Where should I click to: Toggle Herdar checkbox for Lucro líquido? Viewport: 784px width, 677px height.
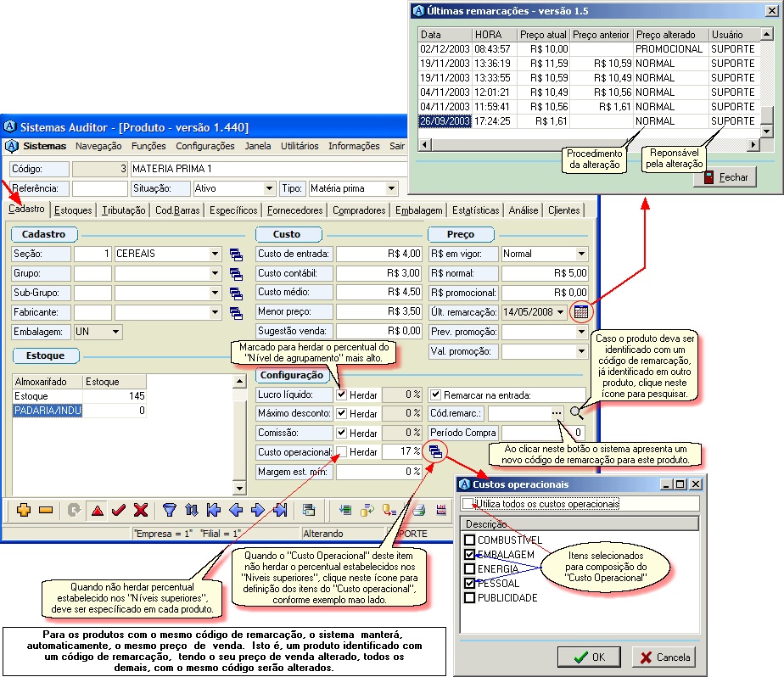click(x=342, y=394)
